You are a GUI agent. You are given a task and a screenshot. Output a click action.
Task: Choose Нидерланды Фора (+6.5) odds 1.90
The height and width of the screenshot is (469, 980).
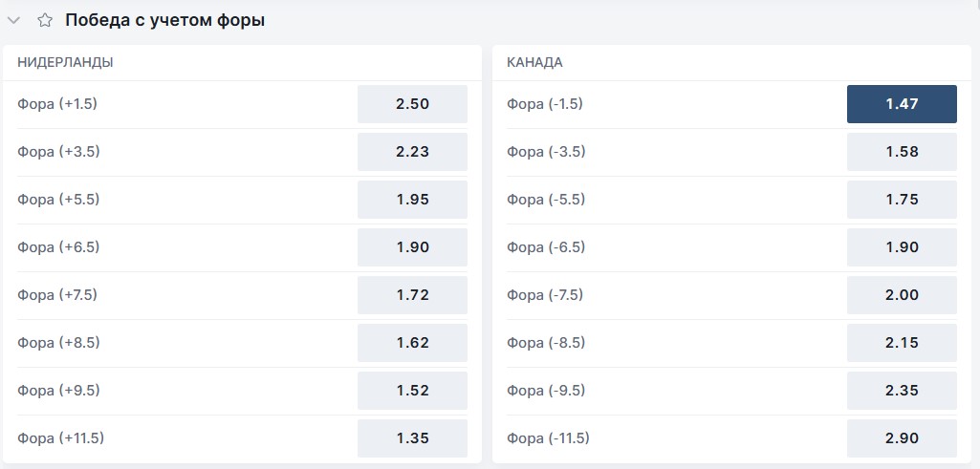click(x=412, y=247)
